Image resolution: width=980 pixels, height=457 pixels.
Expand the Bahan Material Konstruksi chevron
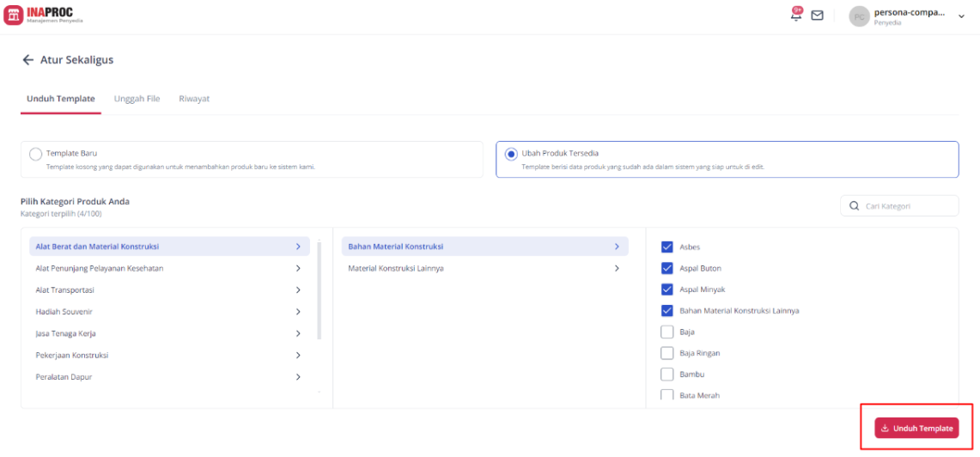pos(617,247)
